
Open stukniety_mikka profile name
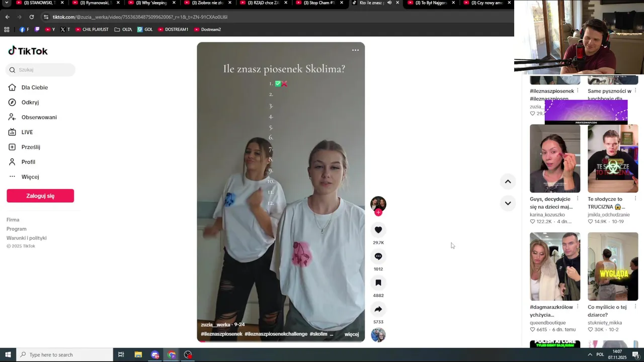605,323
